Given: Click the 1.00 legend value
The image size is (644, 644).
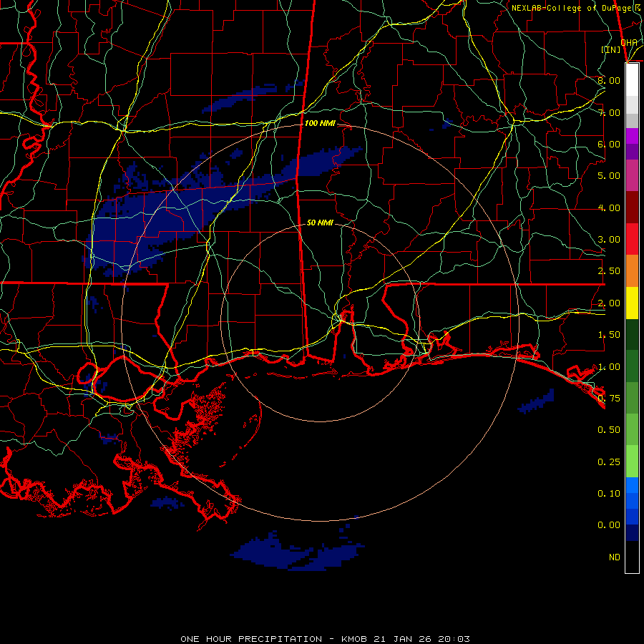Looking at the screenshot, I should click(x=609, y=367).
